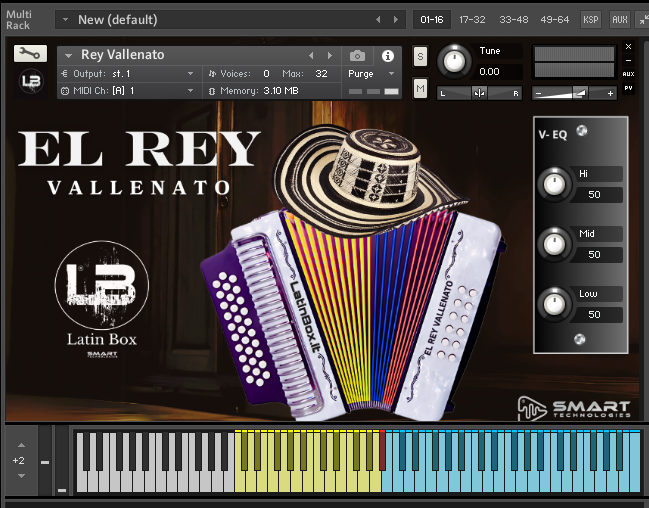Shift keyboard octave up arrow
Screen dimensions: 649x508
coord(22,445)
